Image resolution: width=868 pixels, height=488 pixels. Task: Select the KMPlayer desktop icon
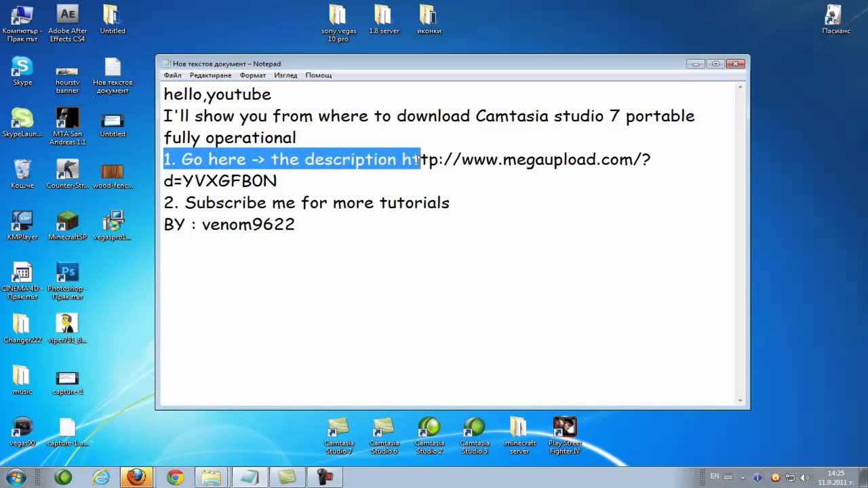point(22,226)
